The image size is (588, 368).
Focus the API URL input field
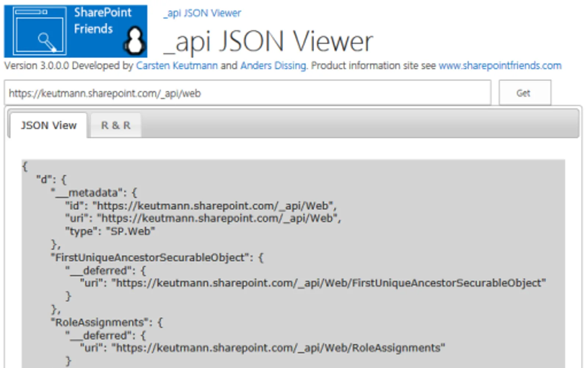click(x=248, y=93)
